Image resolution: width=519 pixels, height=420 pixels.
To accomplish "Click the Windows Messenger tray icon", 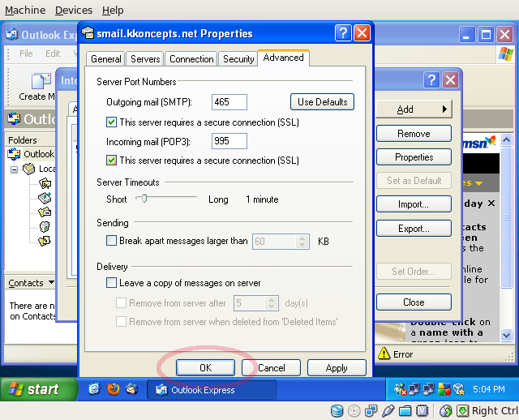I will click(x=400, y=389).
